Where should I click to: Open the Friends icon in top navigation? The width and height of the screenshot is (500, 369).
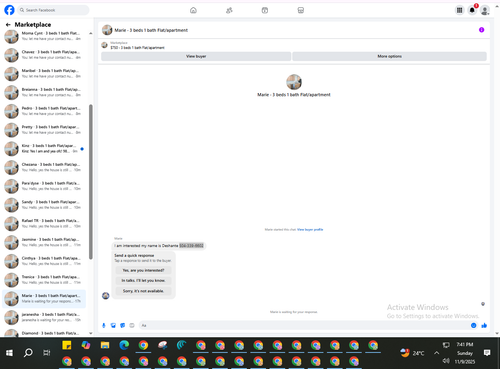tap(229, 10)
